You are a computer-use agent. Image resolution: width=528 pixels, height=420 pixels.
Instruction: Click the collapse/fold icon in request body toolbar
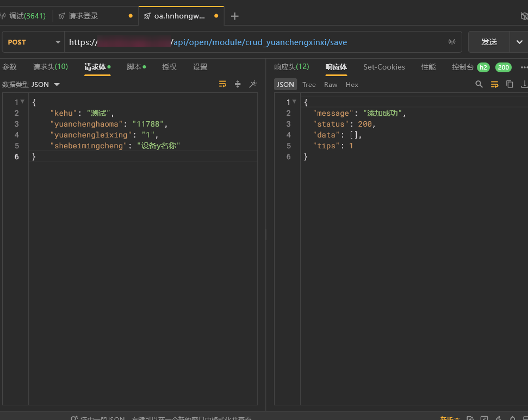pos(238,84)
